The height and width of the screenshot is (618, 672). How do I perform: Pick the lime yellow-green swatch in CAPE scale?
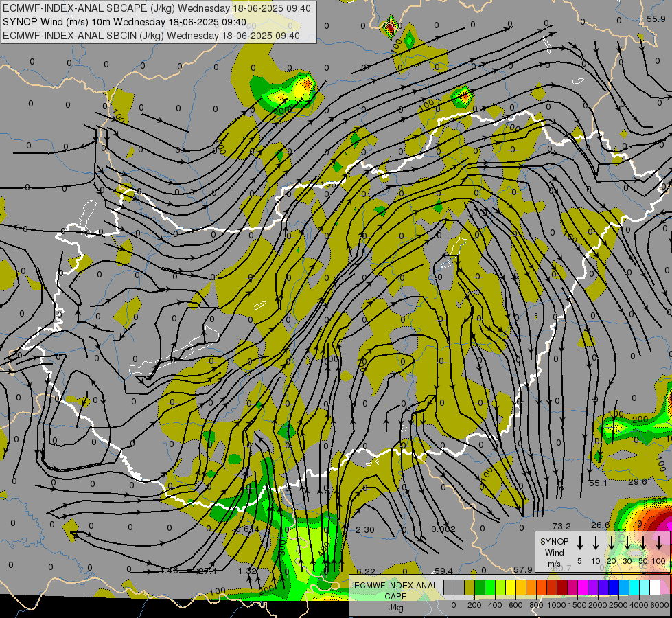point(500,587)
